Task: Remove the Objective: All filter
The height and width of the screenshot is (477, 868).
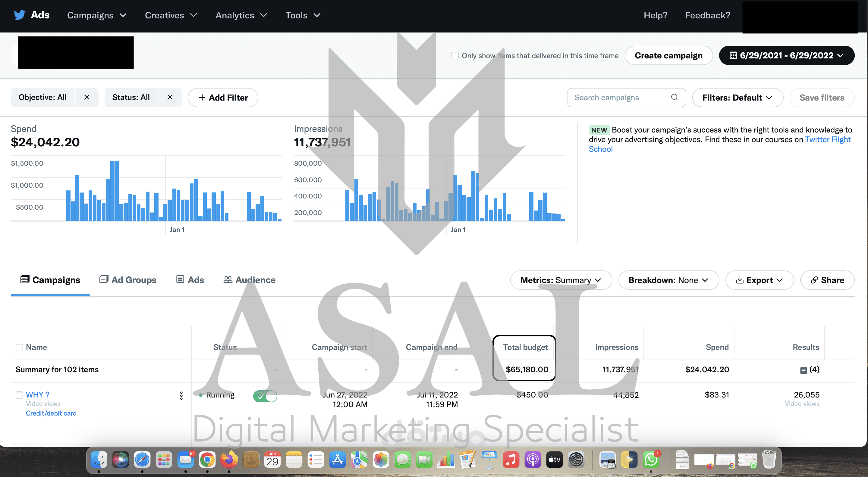Action: click(x=86, y=97)
